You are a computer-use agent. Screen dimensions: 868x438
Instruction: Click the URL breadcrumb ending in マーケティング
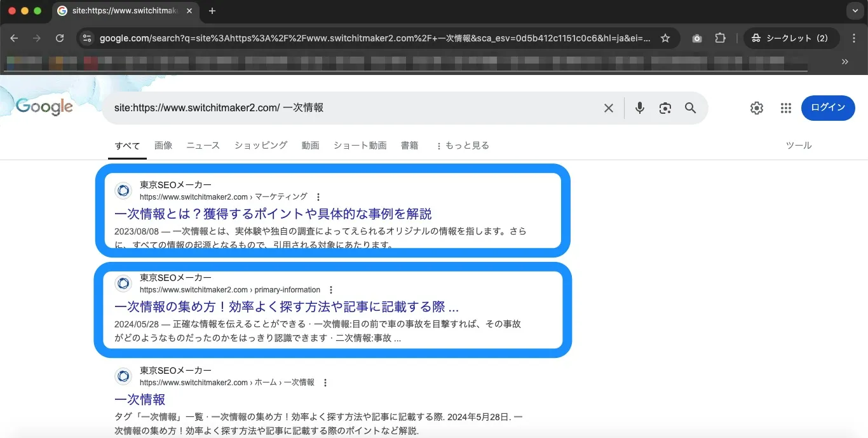coord(224,197)
